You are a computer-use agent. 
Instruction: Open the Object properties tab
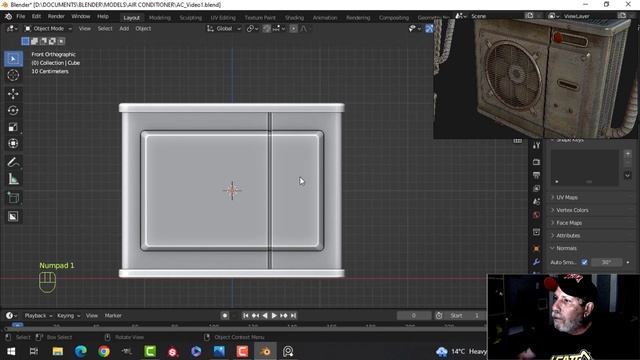[x=536, y=249]
